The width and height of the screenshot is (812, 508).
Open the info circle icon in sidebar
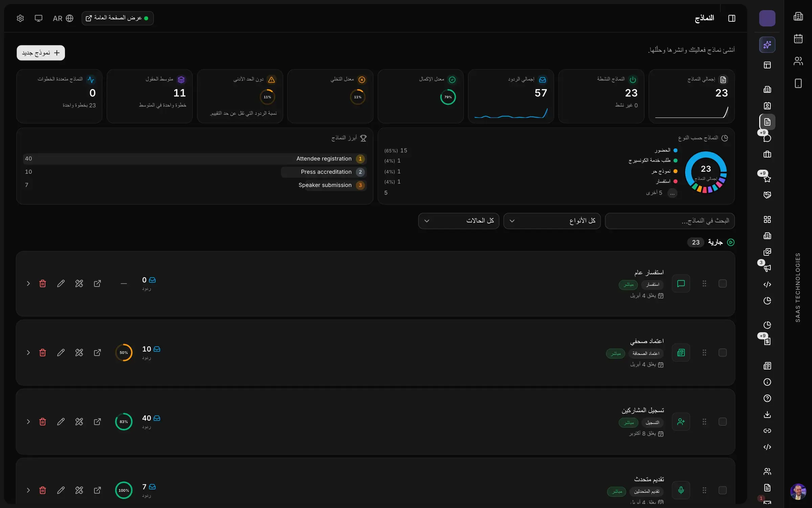(767, 382)
